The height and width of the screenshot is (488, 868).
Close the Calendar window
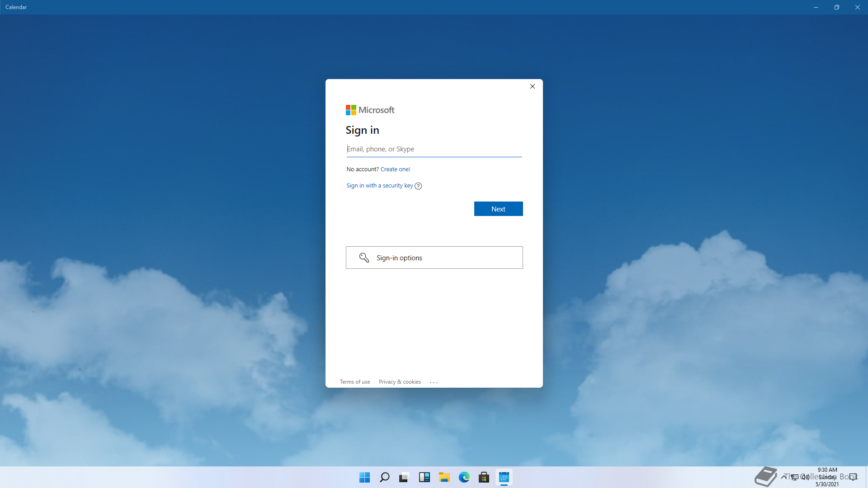(858, 7)
